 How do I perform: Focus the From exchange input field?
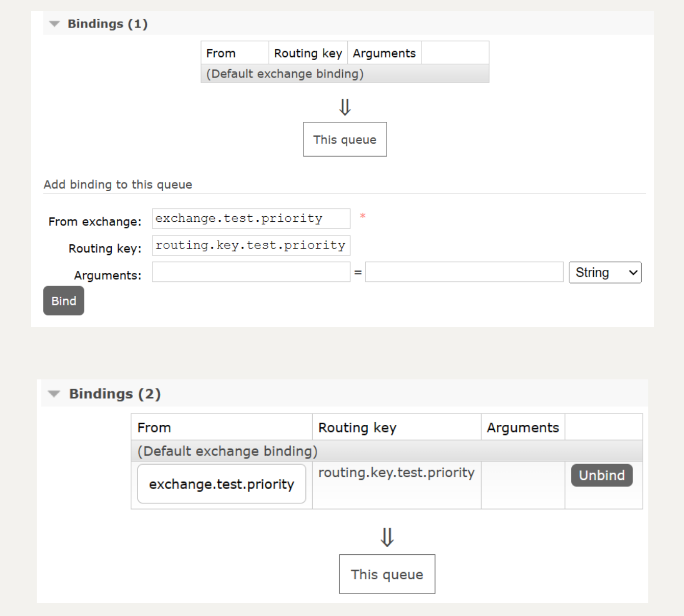(x=251, y=218)
